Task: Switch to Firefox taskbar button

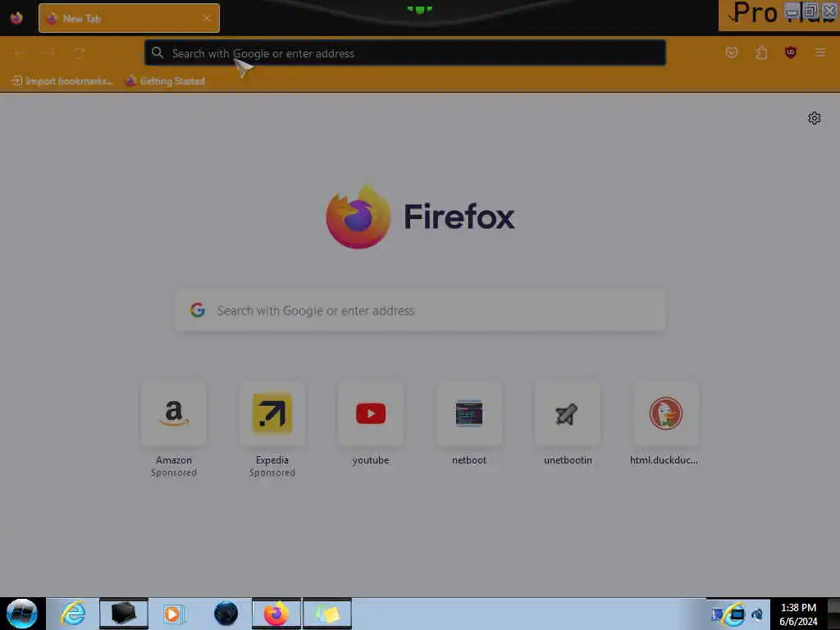Action: pos(276,614)
